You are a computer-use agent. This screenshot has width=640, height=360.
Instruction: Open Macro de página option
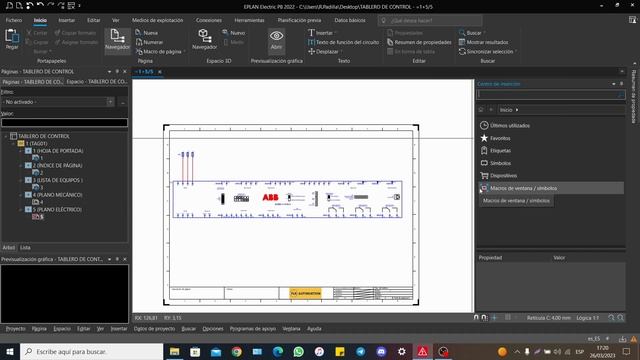160,51
